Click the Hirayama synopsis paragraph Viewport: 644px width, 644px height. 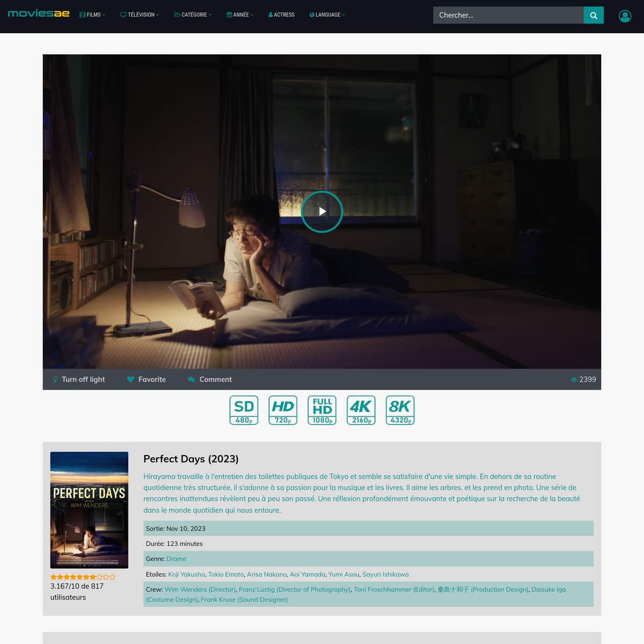click(362, 493)
